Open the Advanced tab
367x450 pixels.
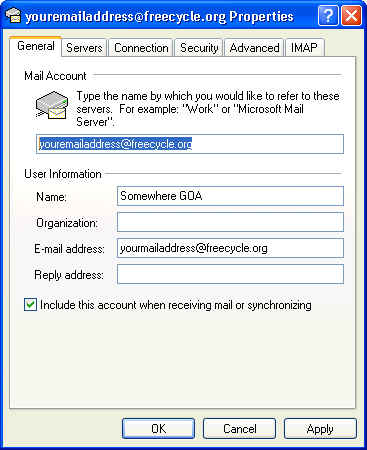[254, 48]
